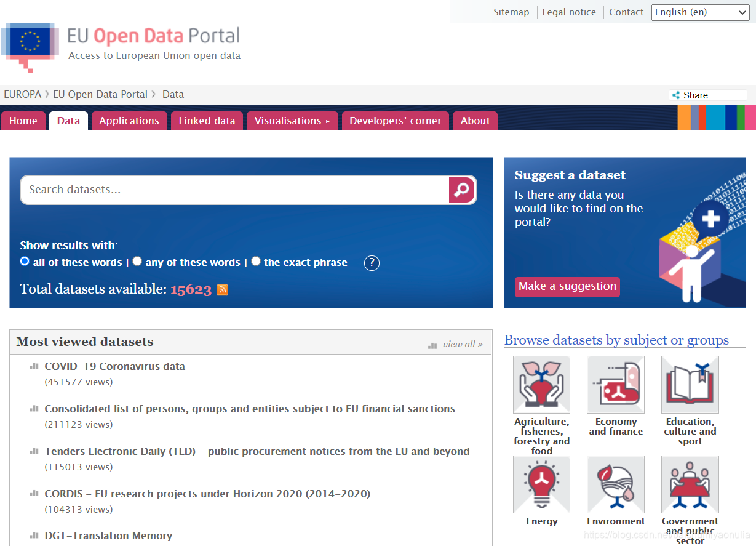Image resolution: width=756 pixels, height=546 pixels.
Task: Open the Developers' corner tab
Action: (396, 121)
